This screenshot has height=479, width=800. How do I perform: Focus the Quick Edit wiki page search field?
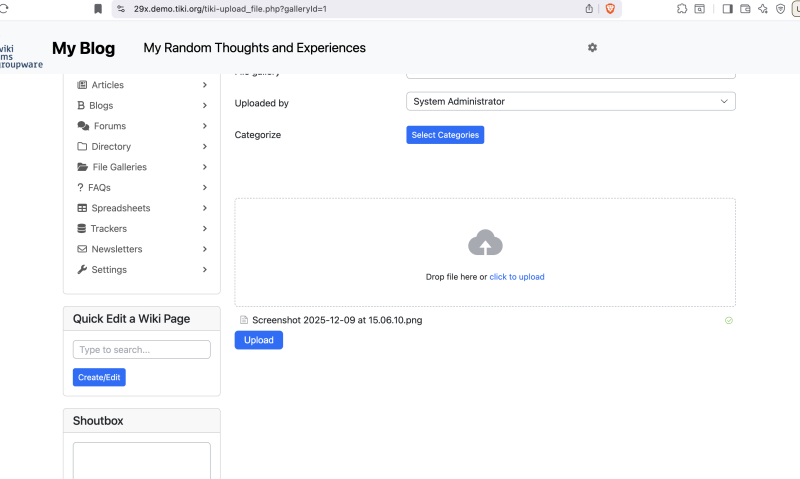pyautogui.click(x=142, y=349)
